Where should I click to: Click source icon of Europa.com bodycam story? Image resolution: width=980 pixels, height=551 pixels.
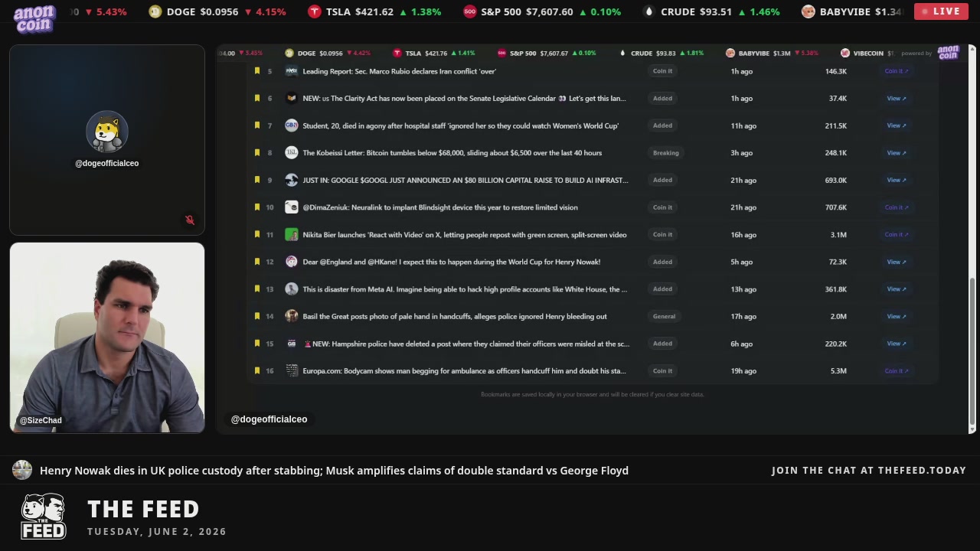(x=292, y=371)
